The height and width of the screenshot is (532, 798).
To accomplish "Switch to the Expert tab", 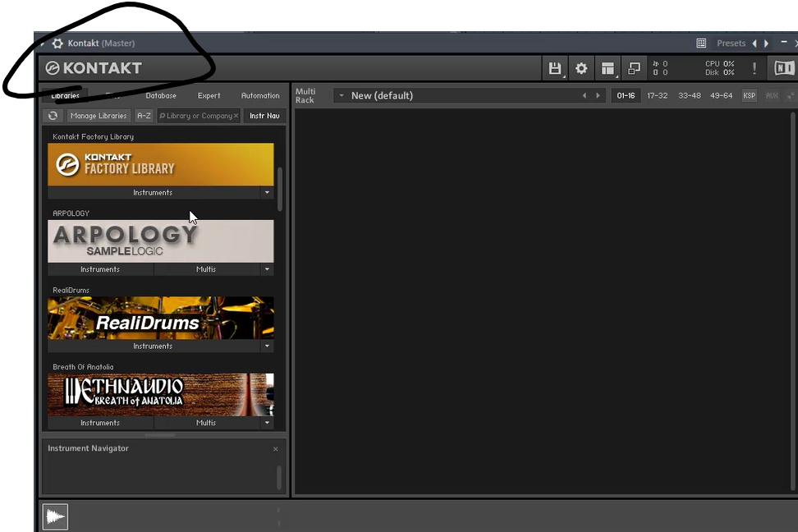I will coord(209,95).
